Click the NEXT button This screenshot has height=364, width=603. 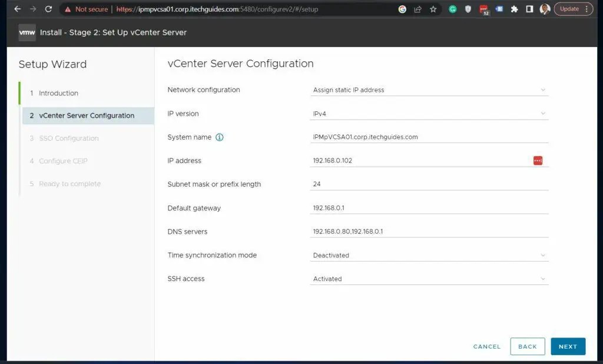tap(567, 346)
